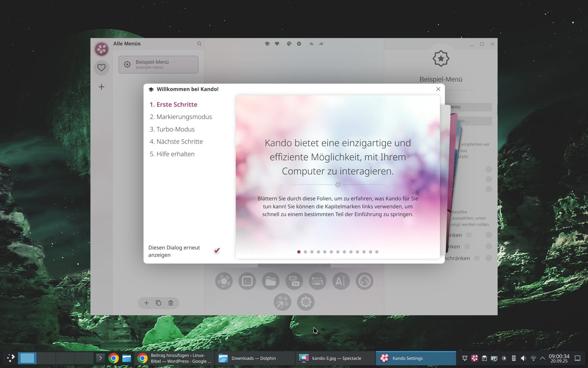
Task: Open notifications bell in system tray
Action: 465,358
